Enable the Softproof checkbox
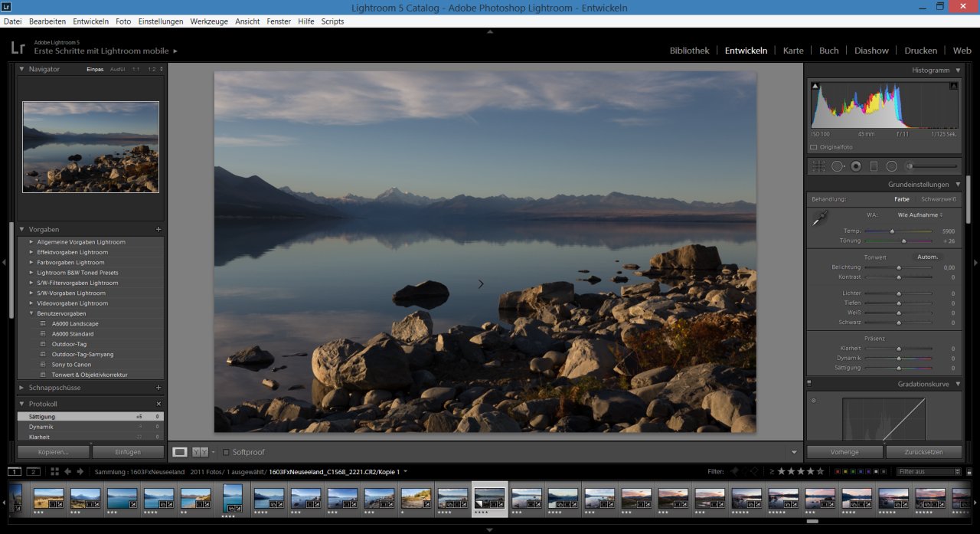This screenshot has width=980, height=534. pyautogui.click(x=225, y=452)
